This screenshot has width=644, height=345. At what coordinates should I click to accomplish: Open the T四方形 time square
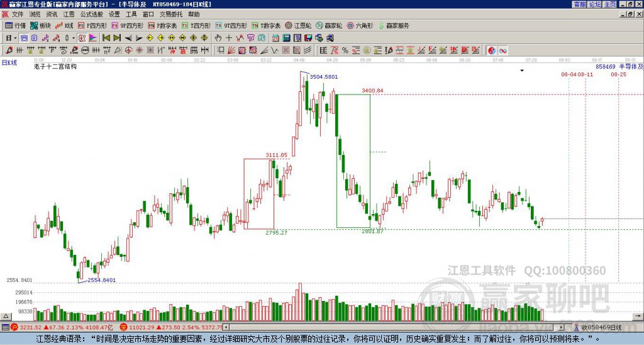(x=196, y=25)
